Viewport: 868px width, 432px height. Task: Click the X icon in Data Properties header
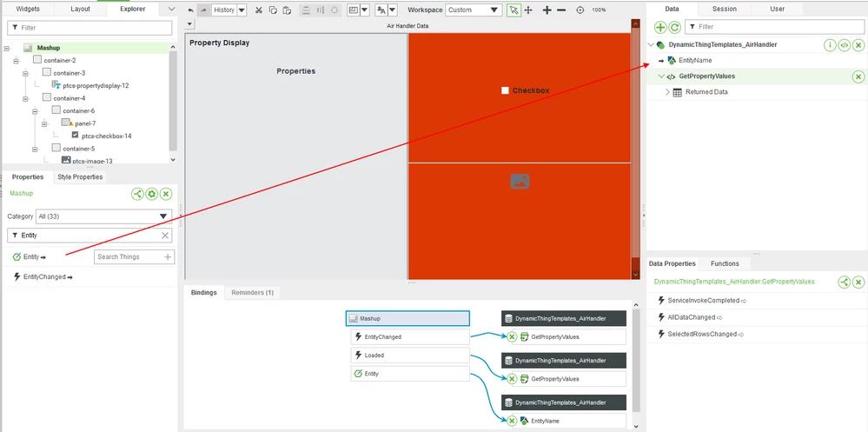point(858,282)
